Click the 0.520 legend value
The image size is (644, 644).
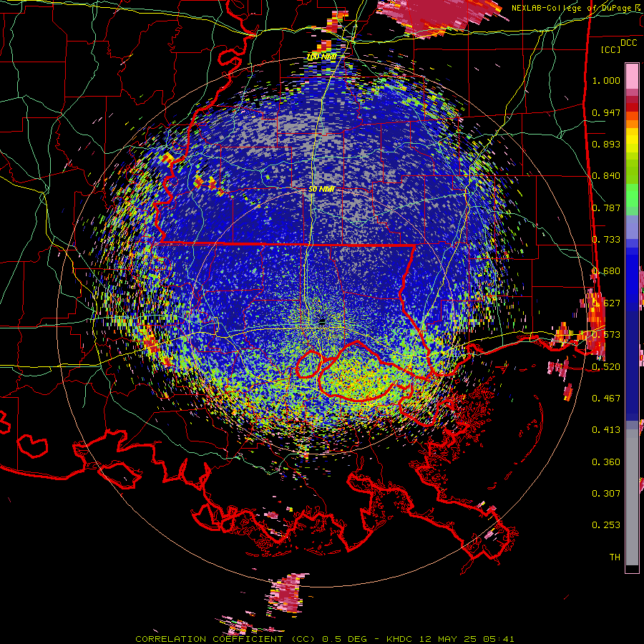coord(606,366)
